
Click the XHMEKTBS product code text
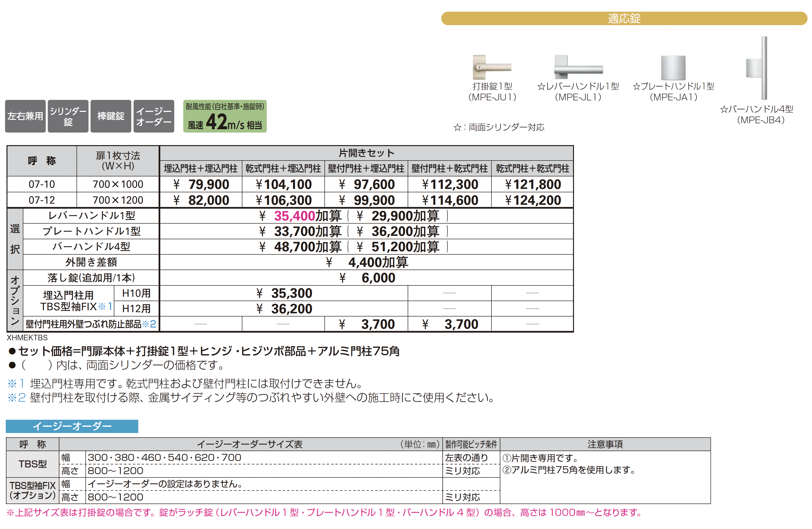point(27,337)
